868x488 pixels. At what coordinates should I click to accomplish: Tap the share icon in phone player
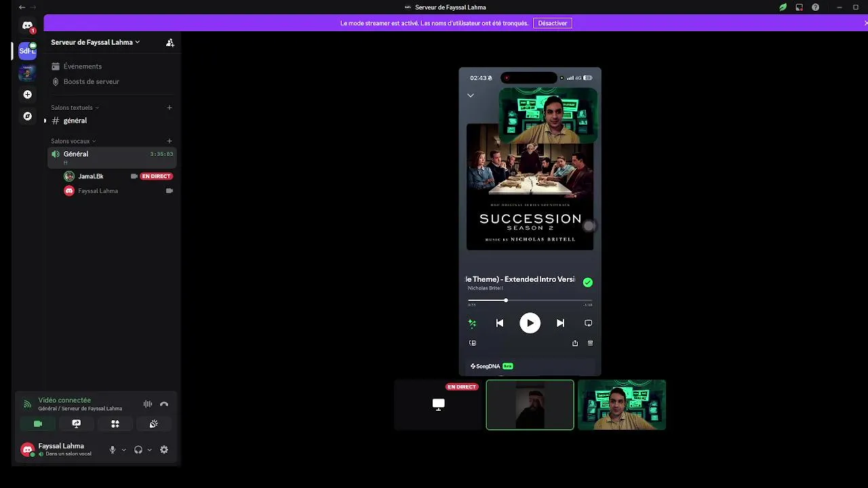click(x=575, y=343)
